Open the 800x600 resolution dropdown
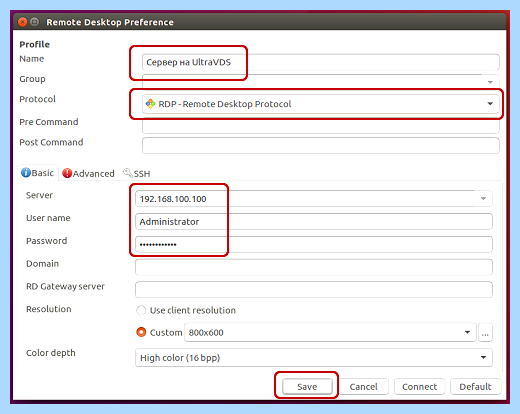 [330, 332]
